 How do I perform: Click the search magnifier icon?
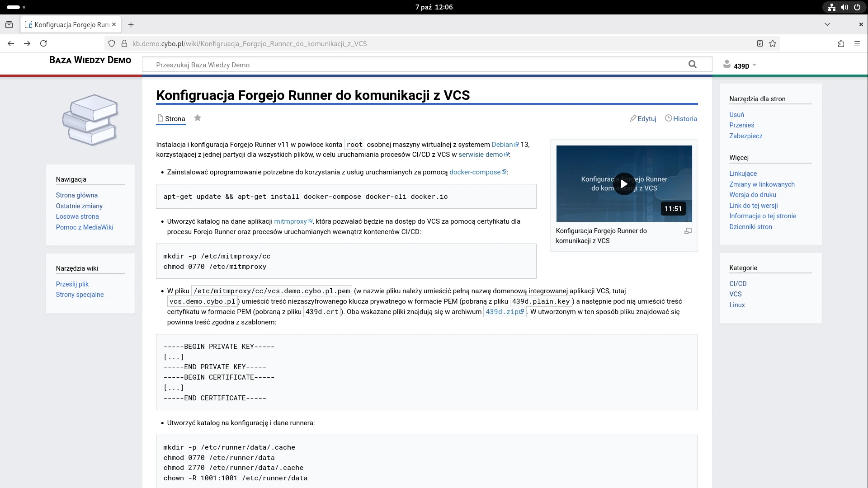point(692,64)
